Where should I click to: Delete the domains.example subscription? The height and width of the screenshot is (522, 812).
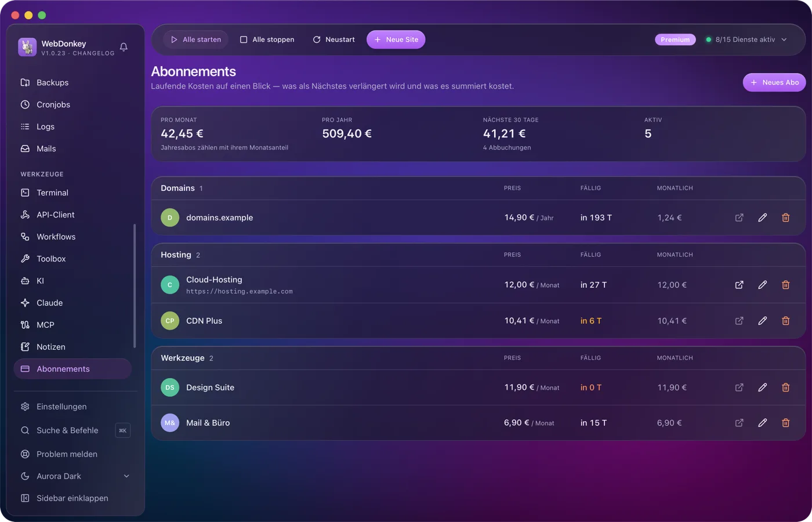click(786, 217)
